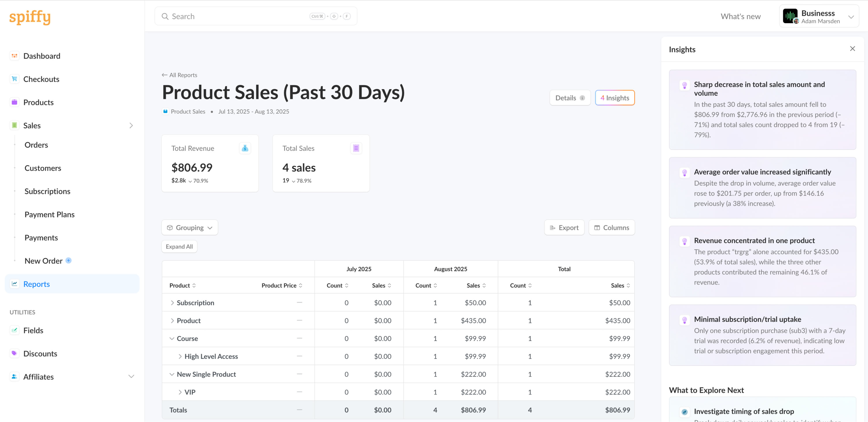Click into the Search field

click(x=236, y=16)
